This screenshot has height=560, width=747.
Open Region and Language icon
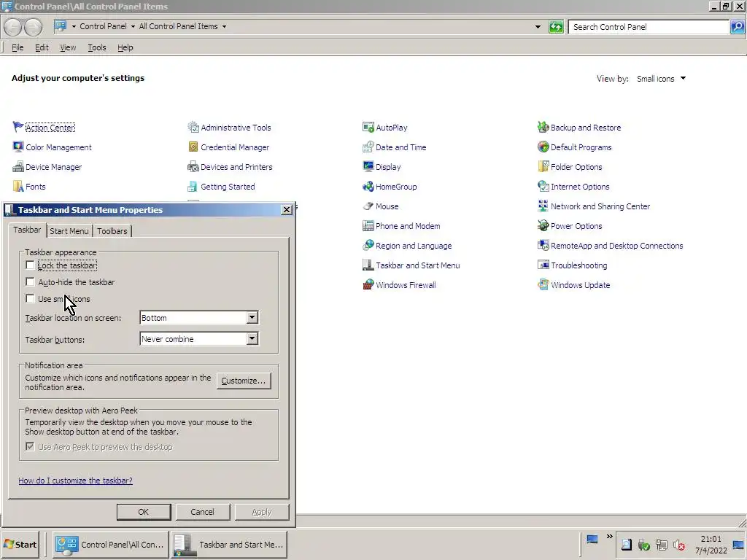pos(368,245)
